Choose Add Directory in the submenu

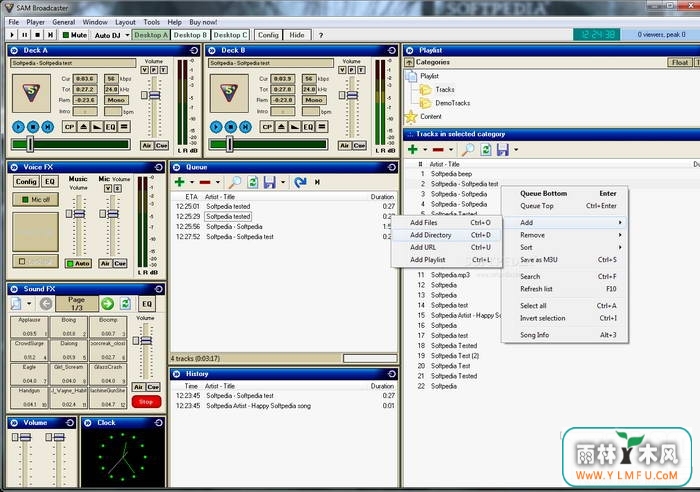point(446,235)
